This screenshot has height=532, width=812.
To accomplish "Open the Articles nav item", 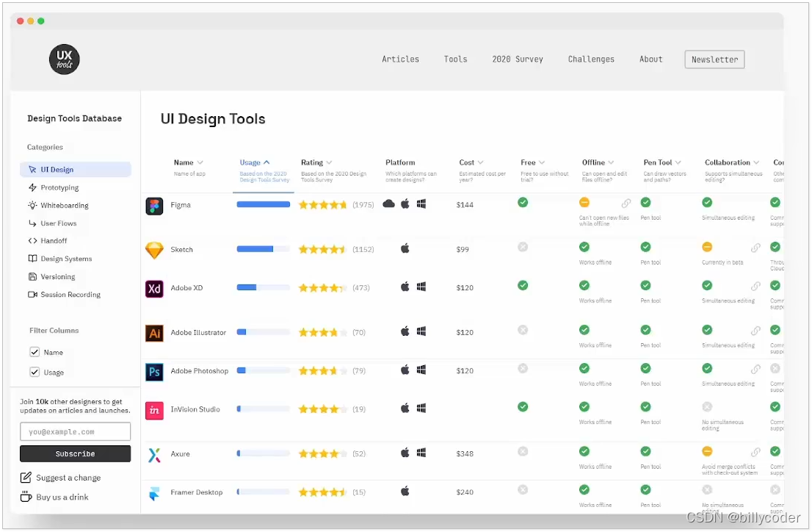I will tap(400, 59).
